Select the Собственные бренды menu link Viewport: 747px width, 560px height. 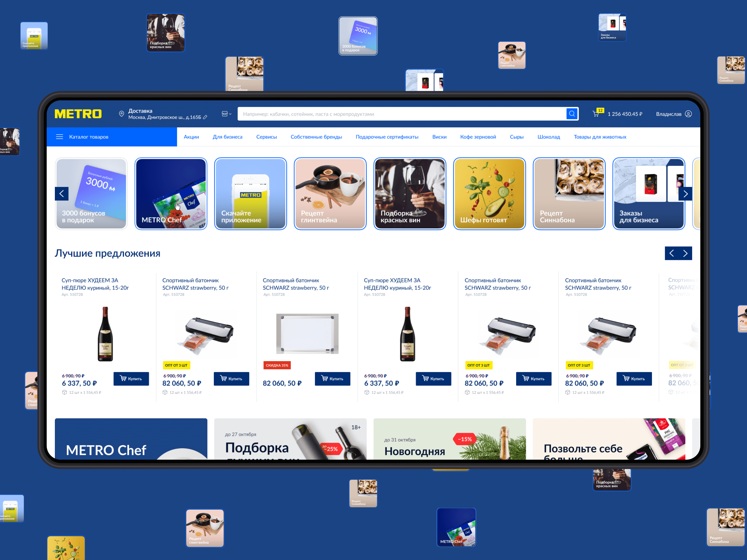click(x=316, y=137)
